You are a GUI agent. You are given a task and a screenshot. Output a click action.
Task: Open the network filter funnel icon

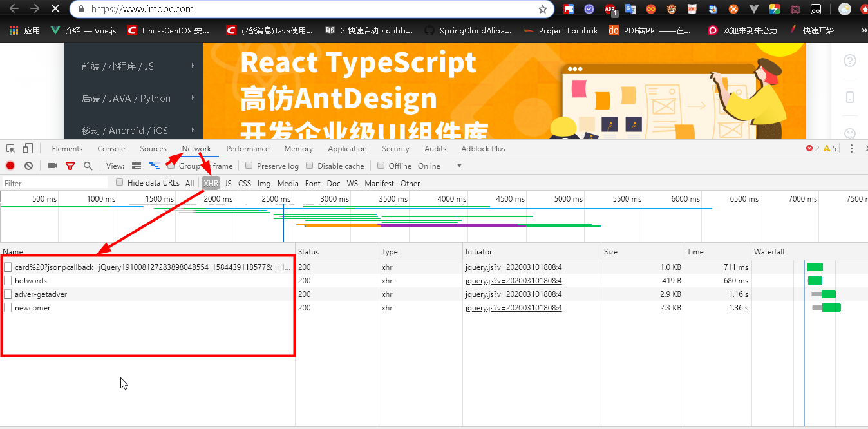tap(70, 166)
